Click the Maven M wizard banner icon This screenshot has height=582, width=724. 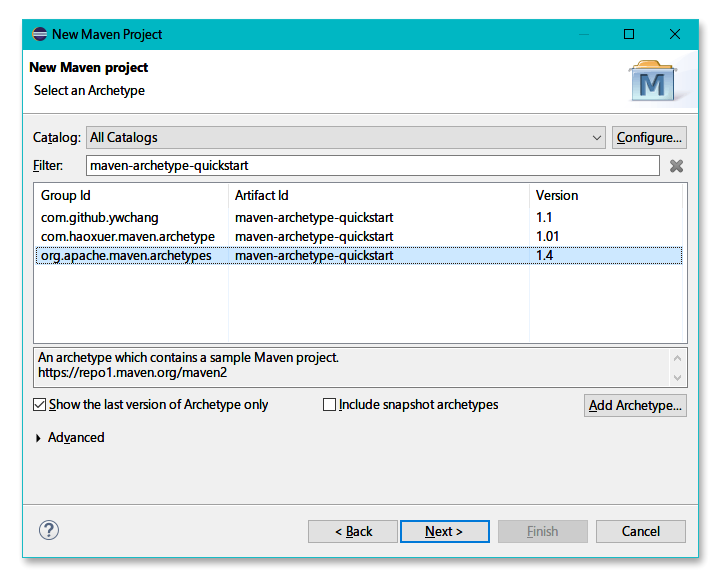[x=652, y=82]
